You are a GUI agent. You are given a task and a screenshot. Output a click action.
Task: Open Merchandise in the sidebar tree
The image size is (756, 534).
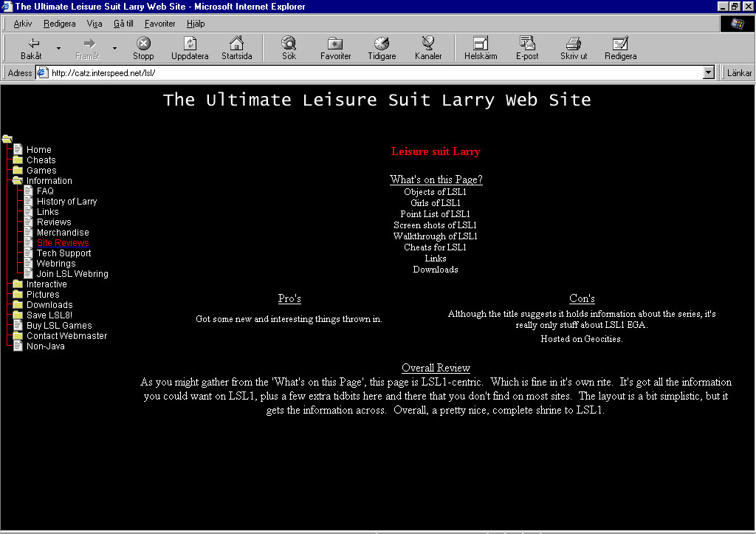(63, 232)
